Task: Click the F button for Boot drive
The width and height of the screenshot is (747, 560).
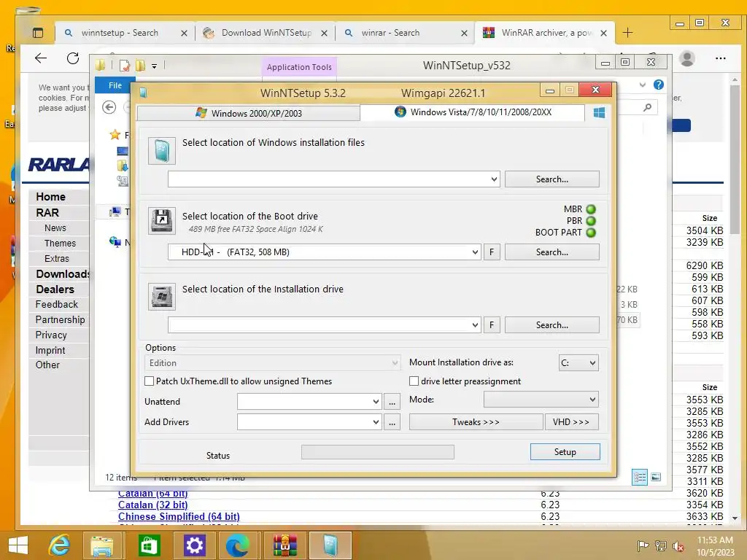Action: coord(492,252)
